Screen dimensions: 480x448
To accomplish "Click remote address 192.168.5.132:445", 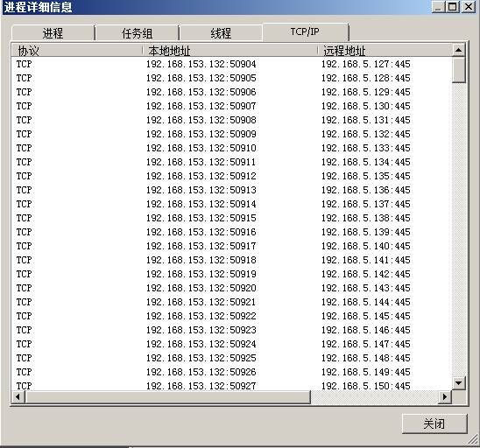I will [x=366, y=134].
